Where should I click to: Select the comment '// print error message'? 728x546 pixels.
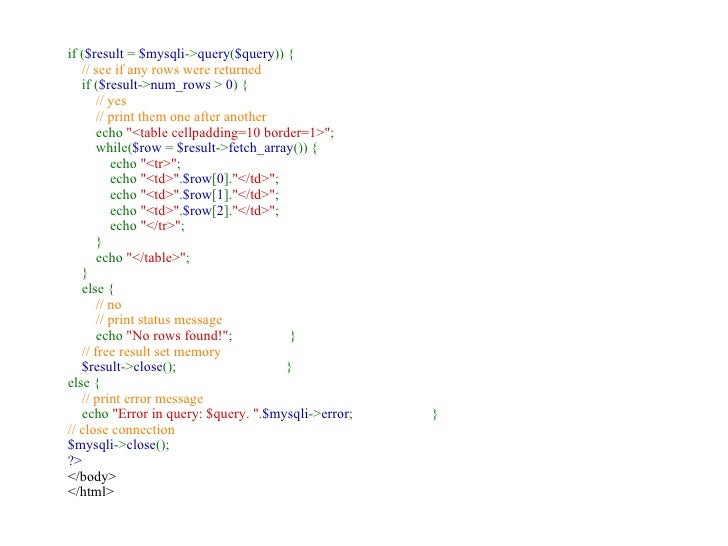click(143, 399)
